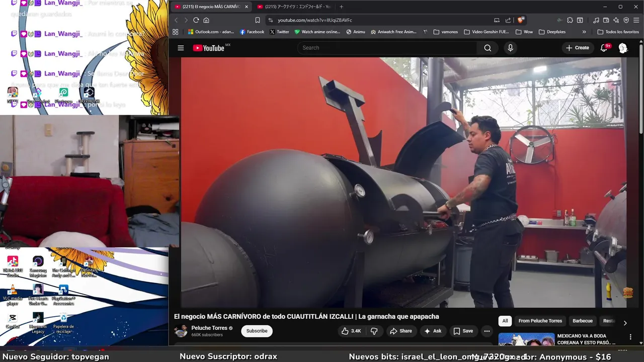
Task: Start voice search with the microphone
Action: click(x=510, y=48)
